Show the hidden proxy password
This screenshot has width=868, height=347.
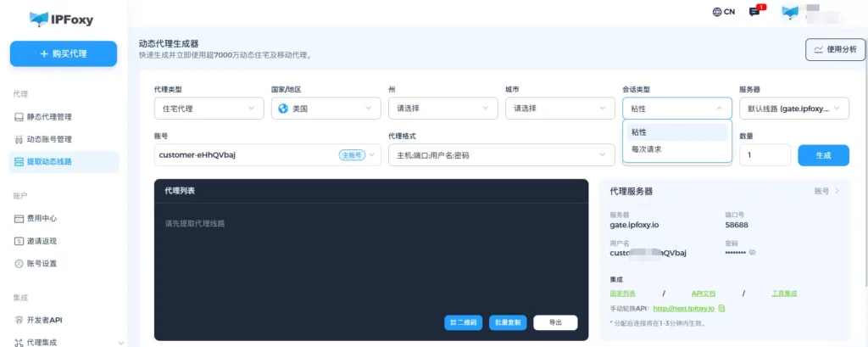coord(752,252)
